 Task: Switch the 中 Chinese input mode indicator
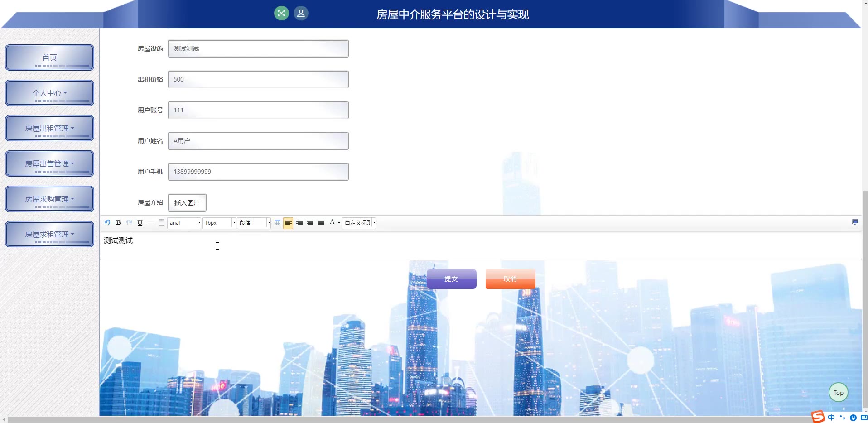[831, 418]
